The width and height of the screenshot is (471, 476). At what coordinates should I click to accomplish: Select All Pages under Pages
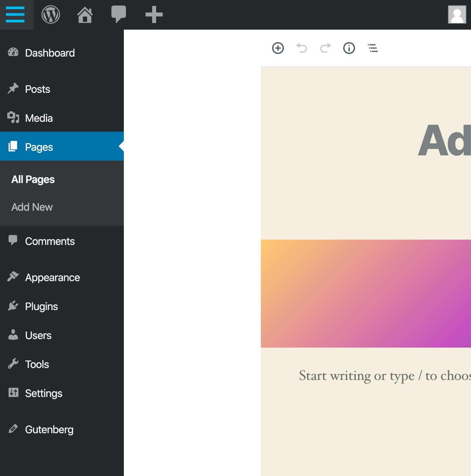(x=33, y=179)
